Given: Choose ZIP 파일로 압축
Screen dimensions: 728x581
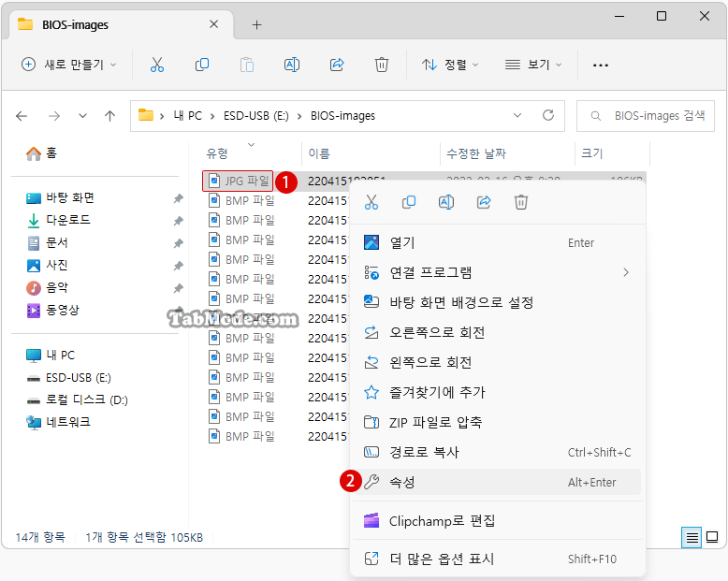Looking at the screenshot, I should 497,422.
